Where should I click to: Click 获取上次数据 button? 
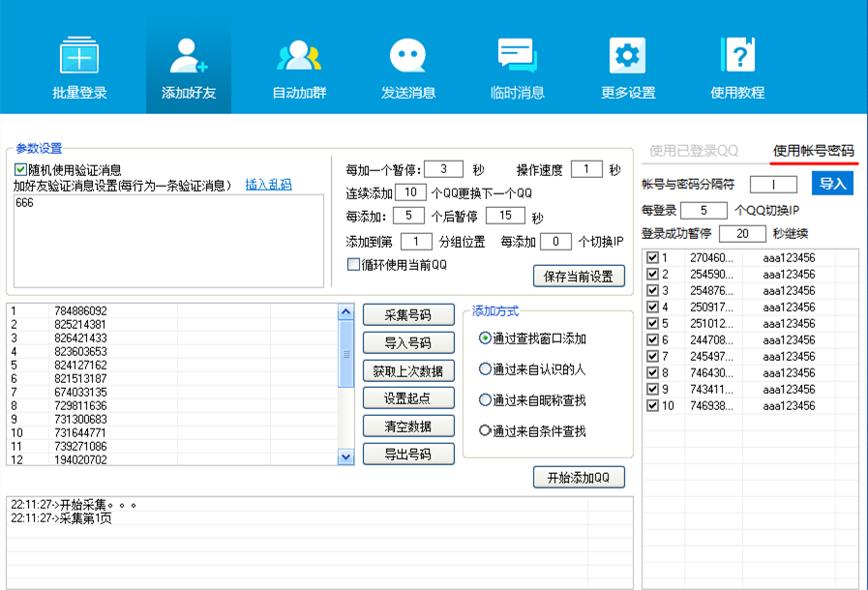coord(408,370)
